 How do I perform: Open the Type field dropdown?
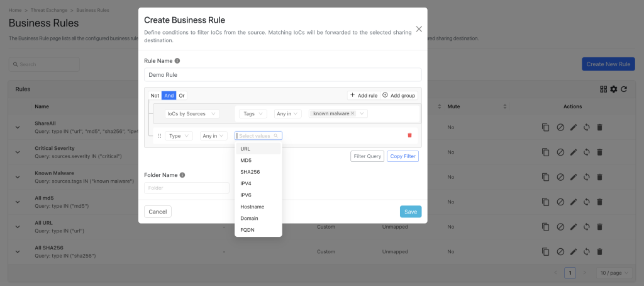(x=179, y=136)
